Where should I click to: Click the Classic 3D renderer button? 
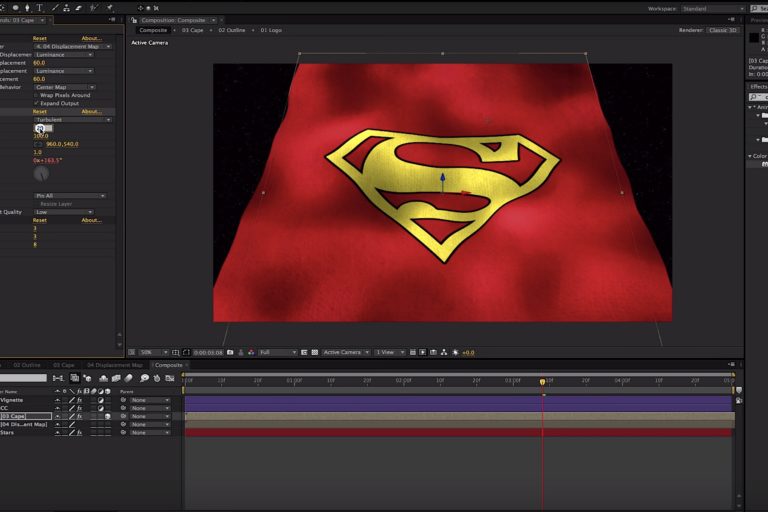(x=722, y=30)
